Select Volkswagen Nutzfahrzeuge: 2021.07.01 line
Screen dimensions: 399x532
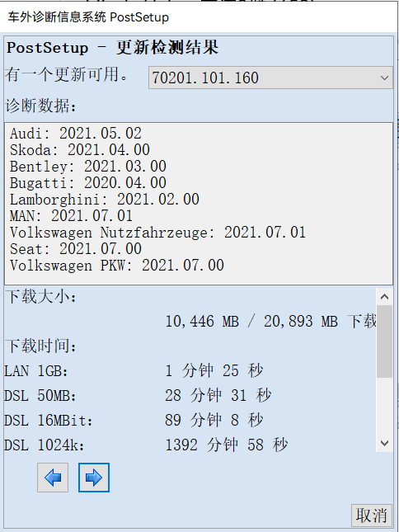(157, 233)
